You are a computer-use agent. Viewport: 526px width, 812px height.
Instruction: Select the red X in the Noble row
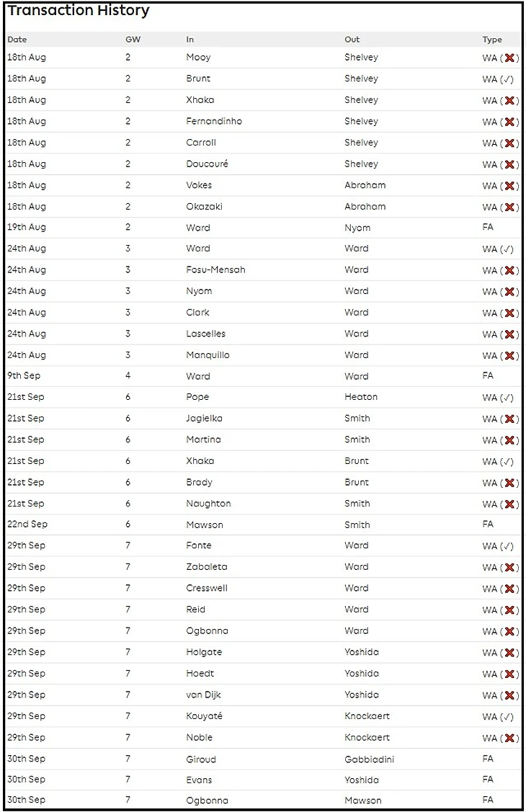[509, 738]
